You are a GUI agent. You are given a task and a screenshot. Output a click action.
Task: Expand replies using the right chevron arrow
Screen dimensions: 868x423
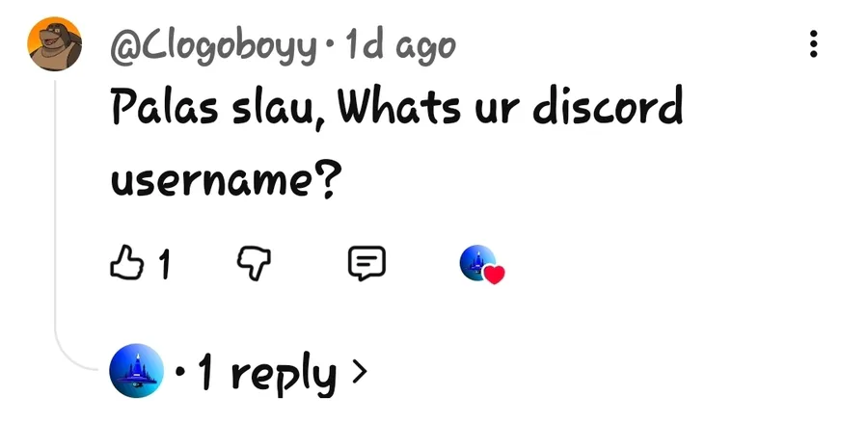pyautogui.click(x=360, y=372)
